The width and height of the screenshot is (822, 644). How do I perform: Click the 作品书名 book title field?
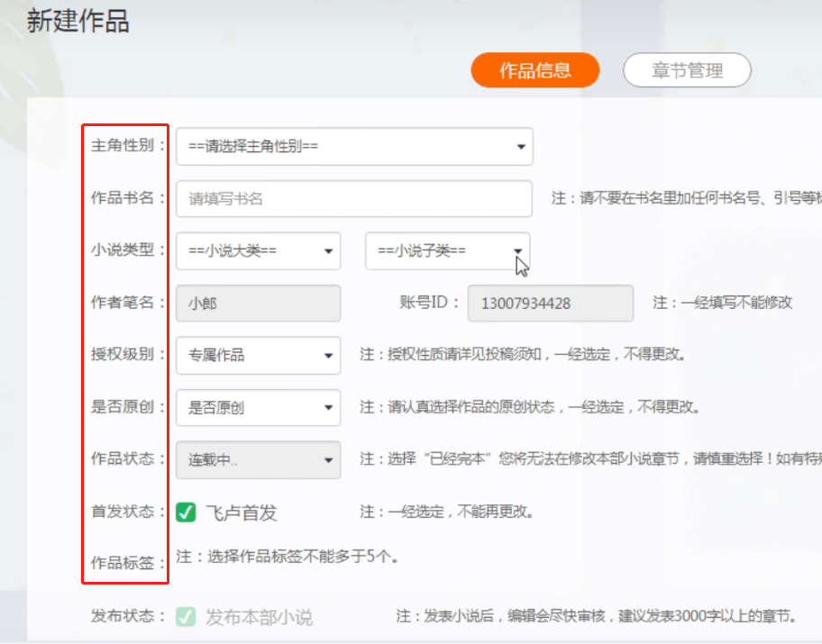(353, 199)
